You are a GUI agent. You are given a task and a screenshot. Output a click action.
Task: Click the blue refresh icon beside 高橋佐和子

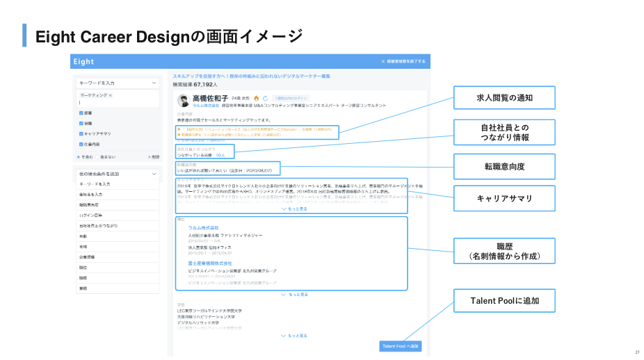(266, 98)
